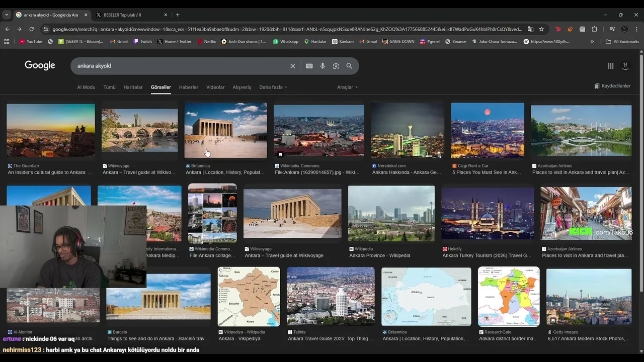Open the Chrome profile avatar
The width and height of the screenshot is (644, 362).
(624, 29)
